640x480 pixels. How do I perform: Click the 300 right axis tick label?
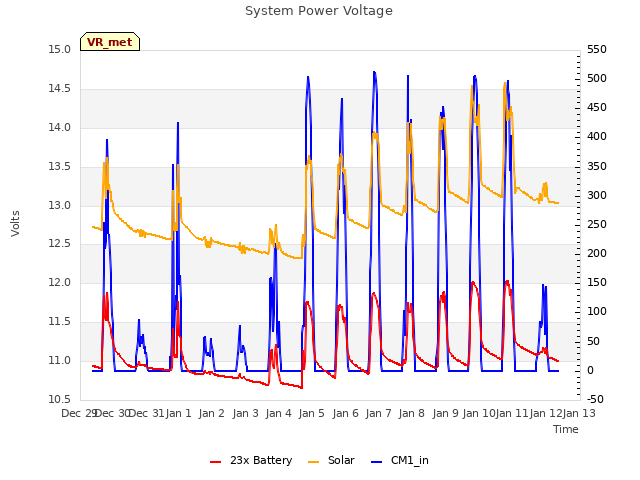(597, 196)
